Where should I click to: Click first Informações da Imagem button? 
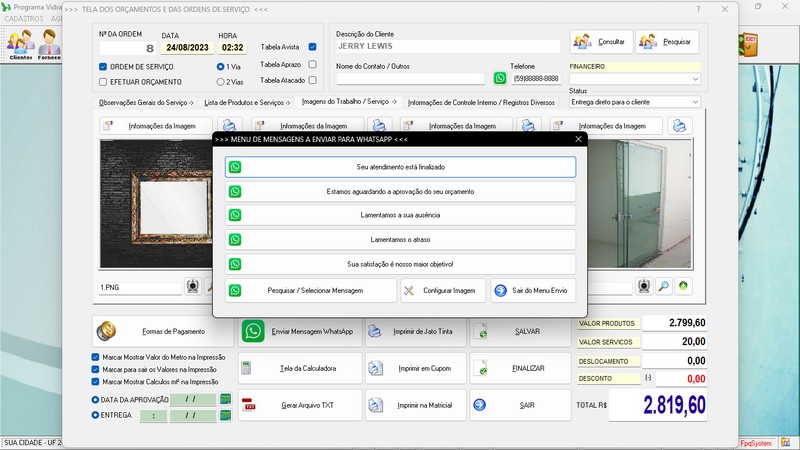click(x=156, y=126)
